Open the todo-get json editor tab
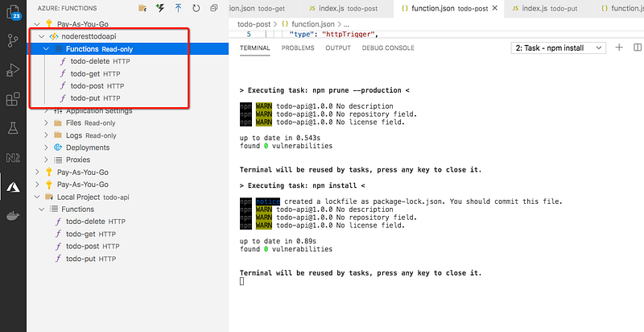The height and width of the screenshot is (332, 644). pyautogui.click(x=265, y=9)
